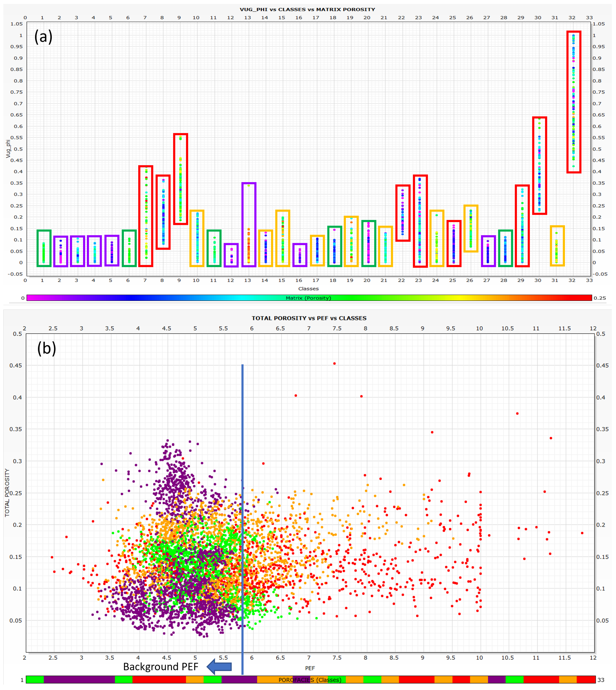Click the Vug_phi vertical axis label

[x=8, y=148]
